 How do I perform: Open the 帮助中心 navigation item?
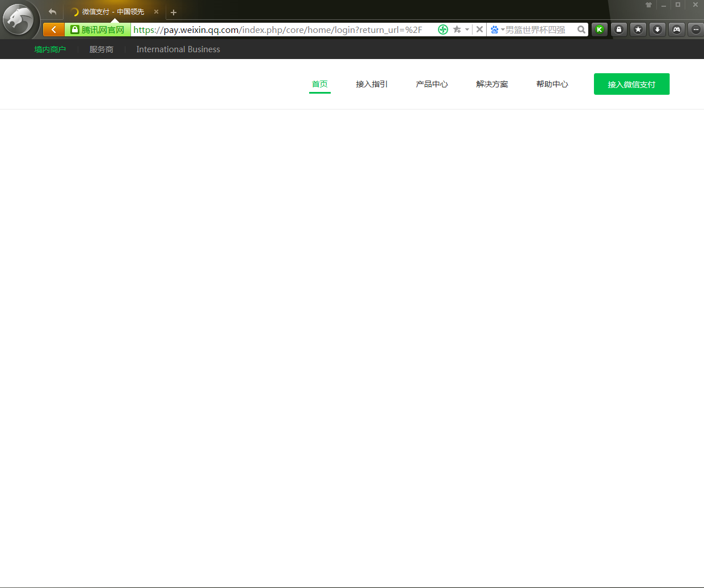552,84
